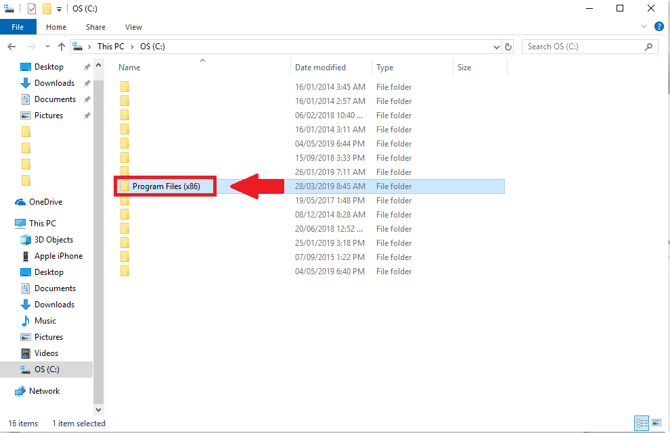Click the Back navigation arrow
670x433 pixels.
[x=11, y=47]
